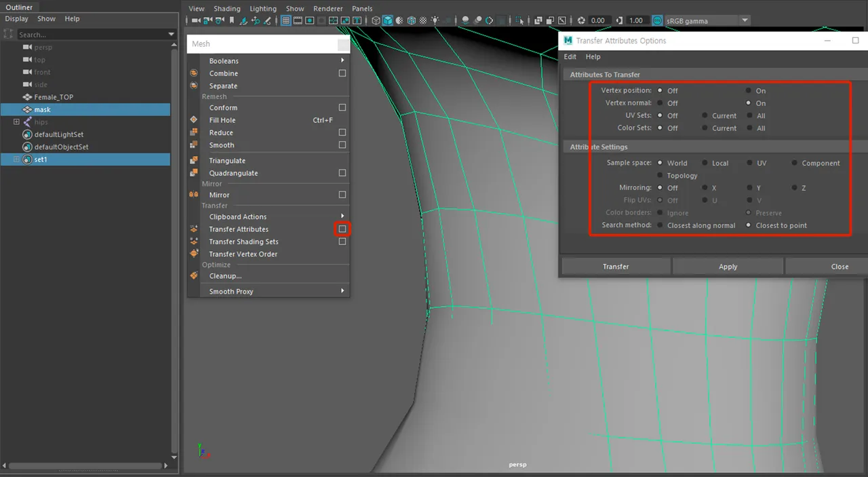Open the Smooth Proxy submenu
Viewport: 868px width, 477px height.
[x=231, y=291]
